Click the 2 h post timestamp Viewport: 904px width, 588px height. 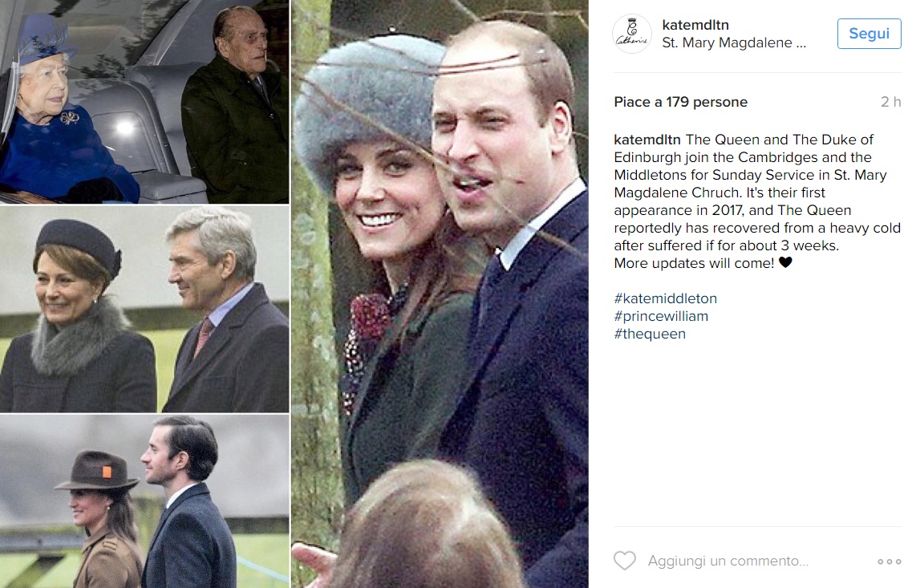[890, 102]
